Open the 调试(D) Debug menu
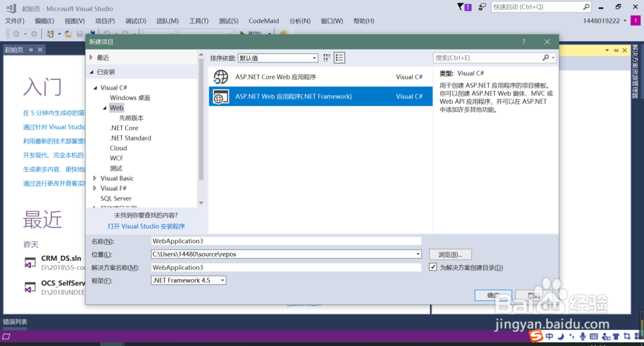Screen dimensions: 644x346 click(x=135, y=21)
